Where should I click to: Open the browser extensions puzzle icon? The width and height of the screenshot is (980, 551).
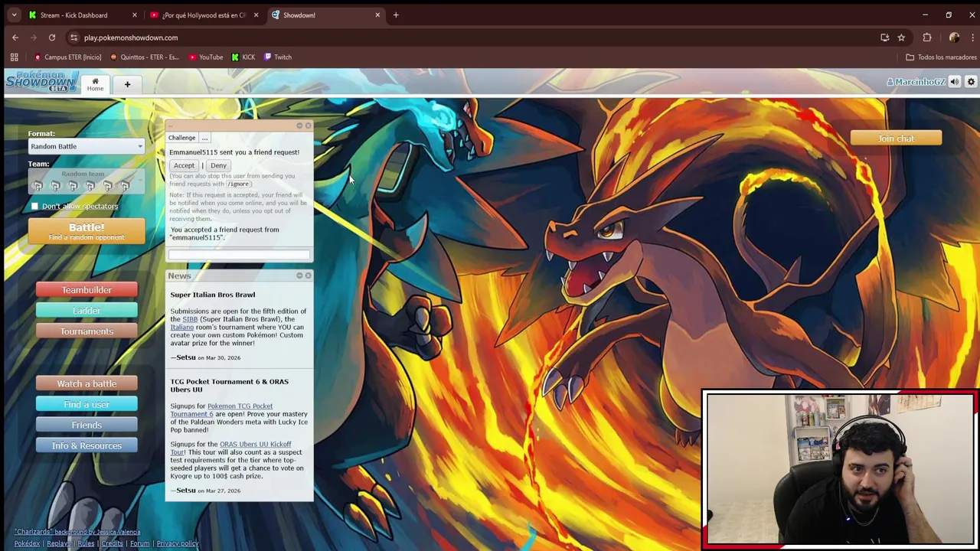927,37
